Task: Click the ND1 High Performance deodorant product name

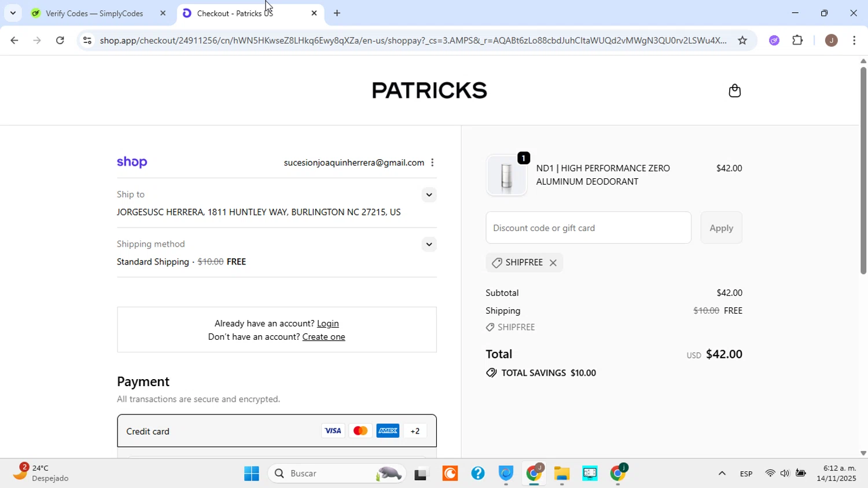Action: [603, 175]
